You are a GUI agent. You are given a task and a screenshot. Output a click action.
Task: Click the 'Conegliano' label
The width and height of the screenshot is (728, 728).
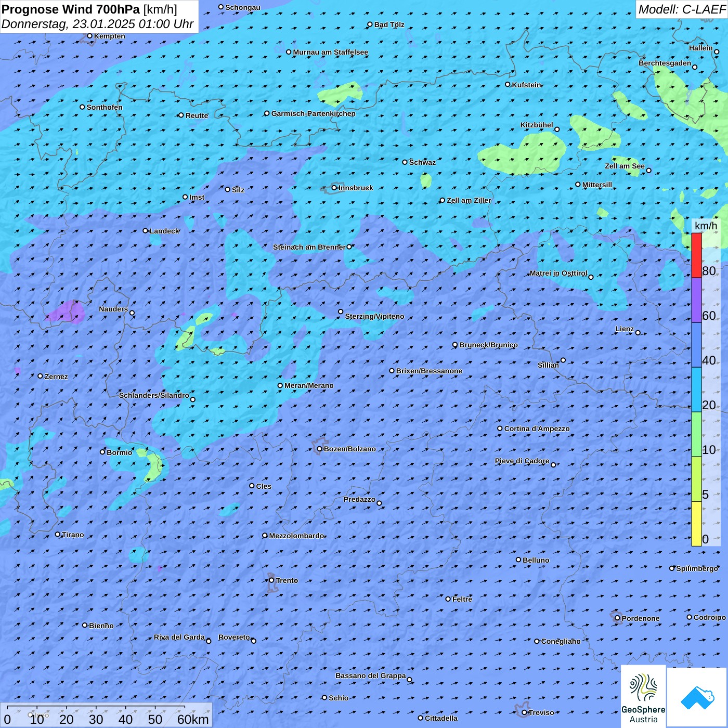click(561, 641)
